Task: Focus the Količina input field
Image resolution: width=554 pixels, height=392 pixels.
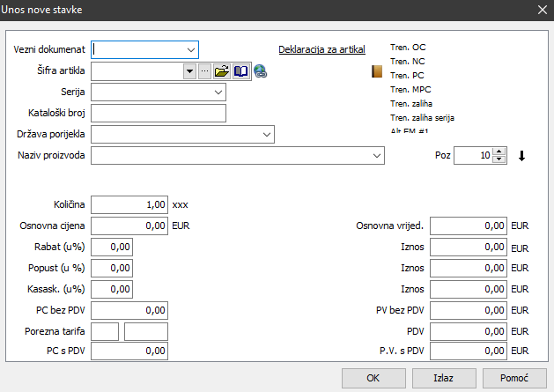Action: tap(129, 204)
